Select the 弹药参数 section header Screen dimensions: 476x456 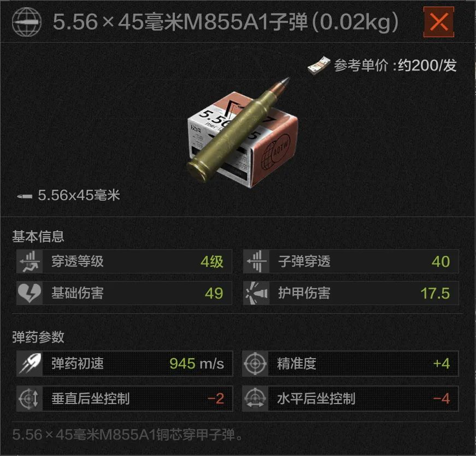click(x=38, y=337)
